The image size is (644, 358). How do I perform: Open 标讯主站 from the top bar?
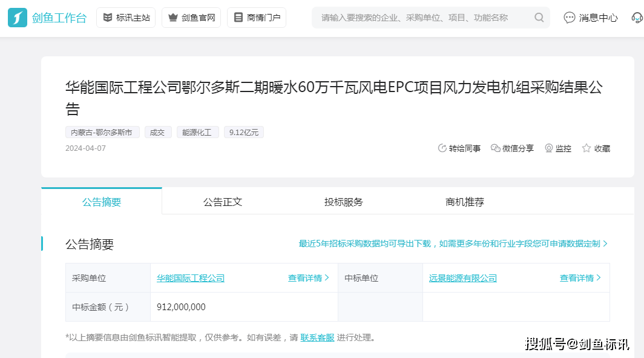tap(126, 18)
